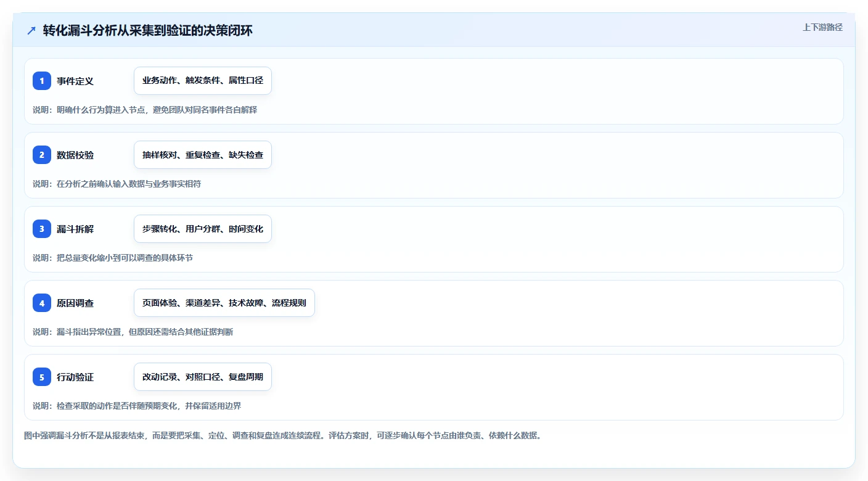Click the 业务动作、触发条件、属性口径 chip
868x481 pixels.
pyautogui.click(x=203, y=81)
